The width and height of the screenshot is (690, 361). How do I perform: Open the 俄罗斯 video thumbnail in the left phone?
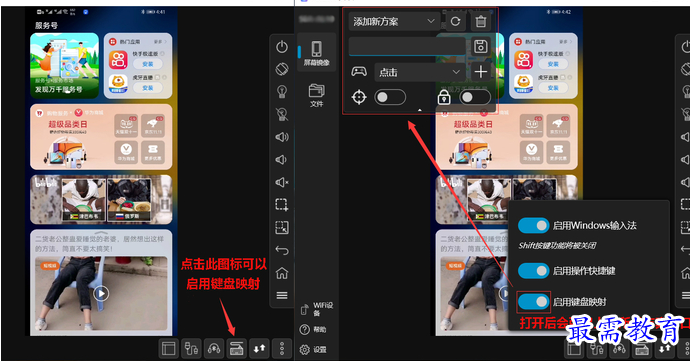point(129,200)
